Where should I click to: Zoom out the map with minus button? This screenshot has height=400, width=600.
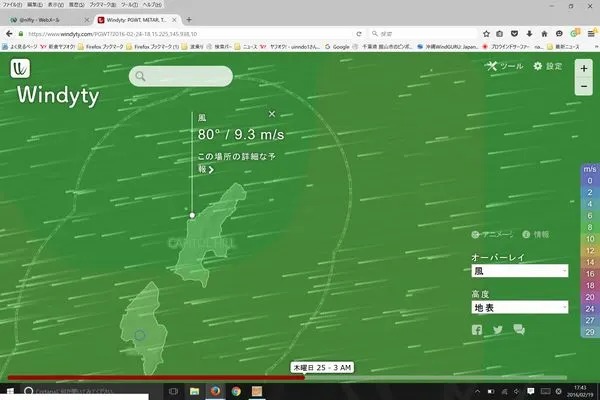pos(584,87)
